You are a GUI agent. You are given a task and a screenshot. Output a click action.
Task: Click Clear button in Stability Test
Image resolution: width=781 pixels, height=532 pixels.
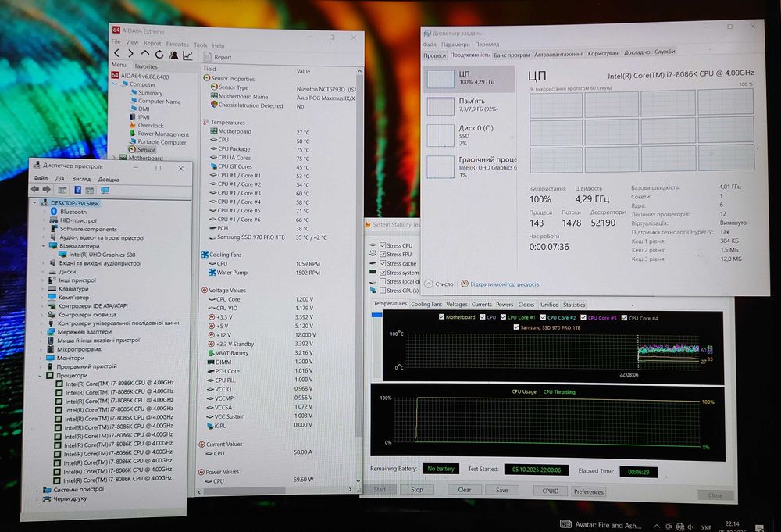(464, 490)
